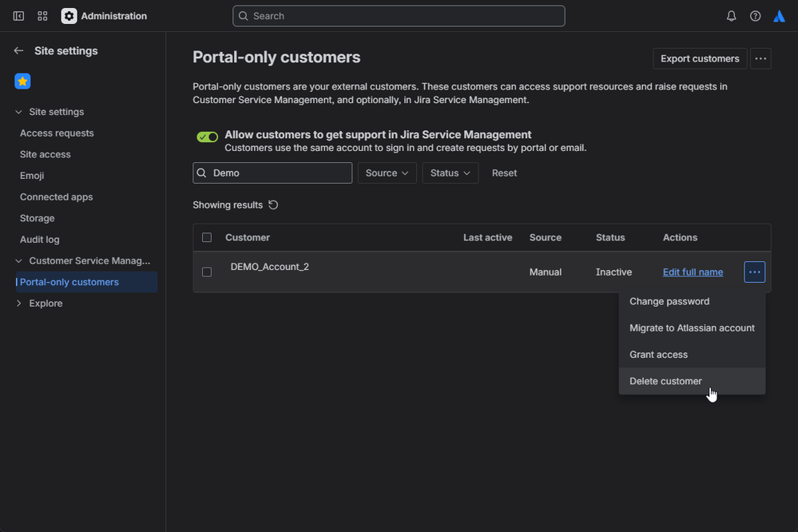This screenshot has height=532, width=798.
Task: Click the Inactive status cell
Action: [x=613, y=272]
